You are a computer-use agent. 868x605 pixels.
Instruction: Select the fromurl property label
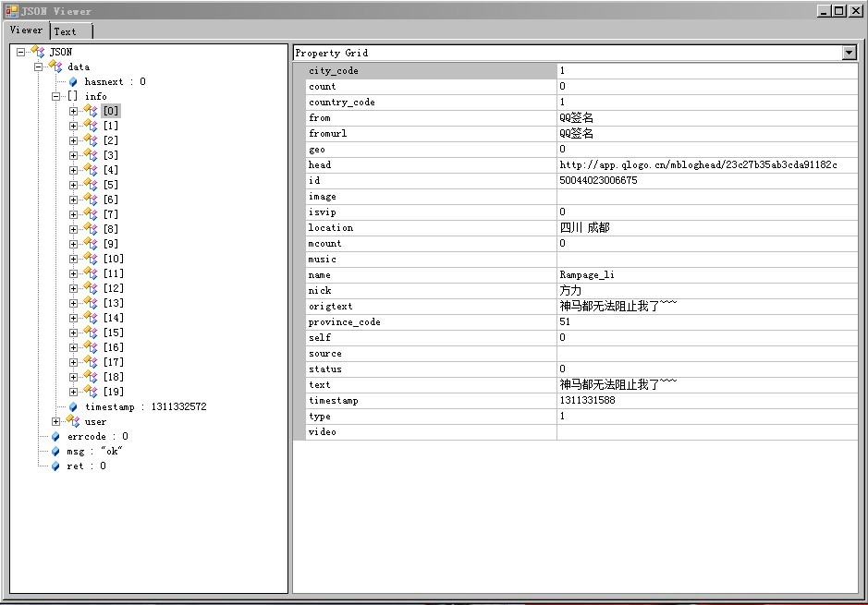click(328, 133)
